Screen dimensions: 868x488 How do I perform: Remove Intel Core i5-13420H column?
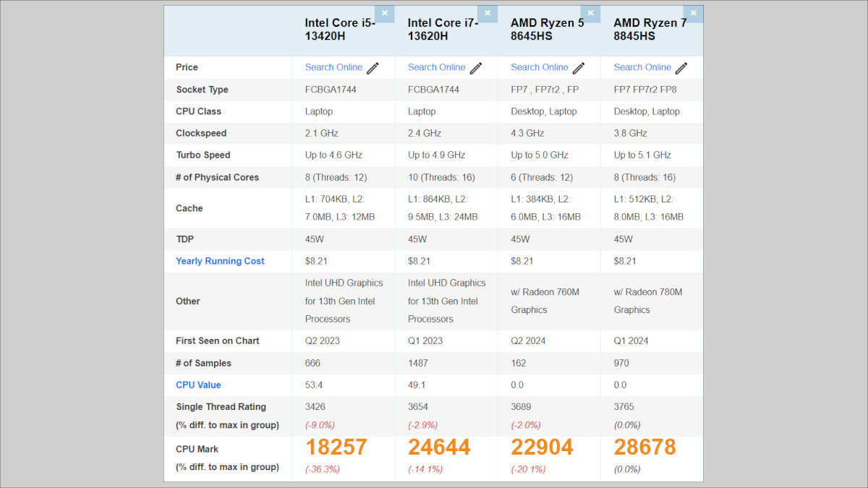coord(385,13)
